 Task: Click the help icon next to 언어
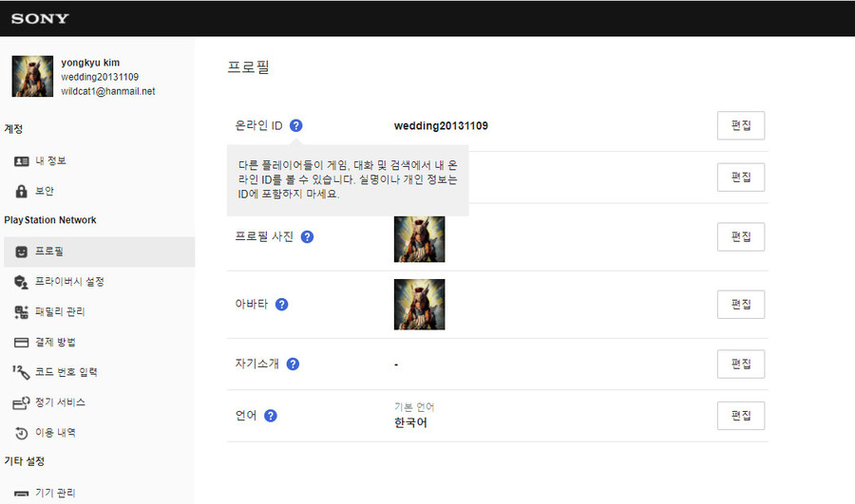tap(271, 416)
